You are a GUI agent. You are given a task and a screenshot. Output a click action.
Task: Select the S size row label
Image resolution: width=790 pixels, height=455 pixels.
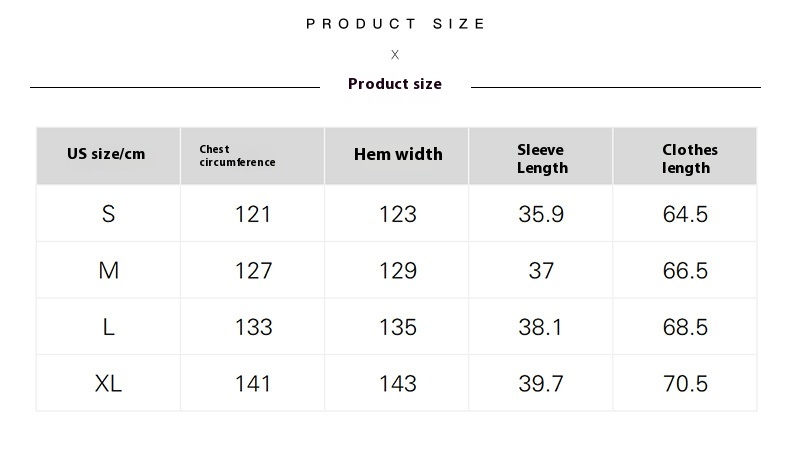(108, 214)
